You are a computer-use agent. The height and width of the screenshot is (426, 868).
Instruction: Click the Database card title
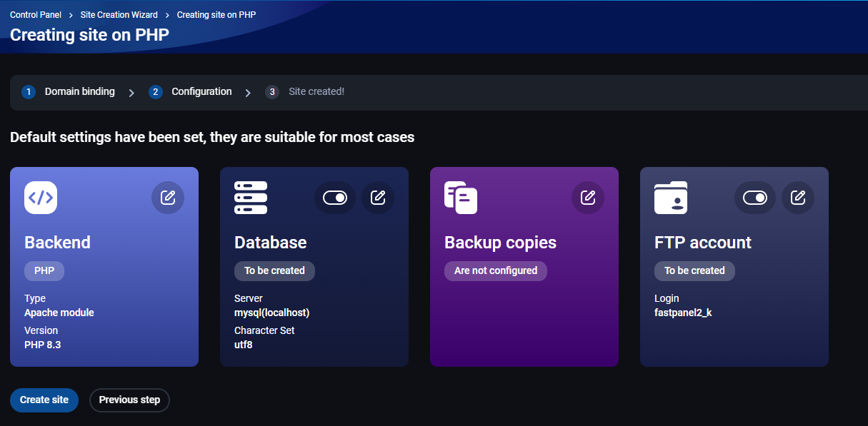(270, 243)
